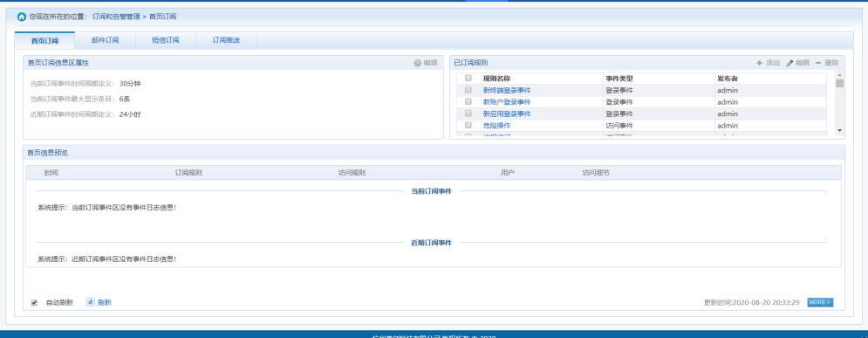Toggle the 自动刷新 checkbox
The height and width of the screenshot is (338, 868).
click(x=34, y=302)
